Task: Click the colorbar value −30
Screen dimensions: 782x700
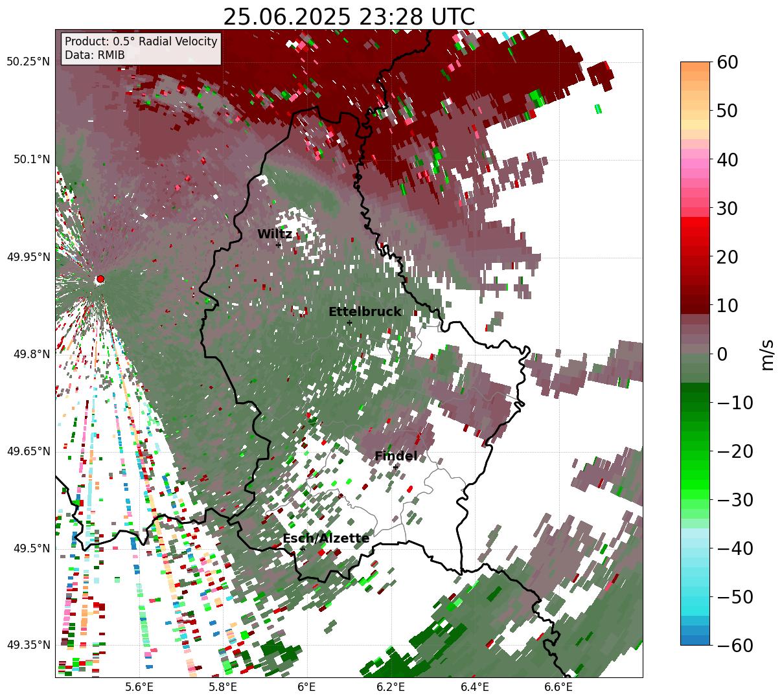Action: click(734, 499)
